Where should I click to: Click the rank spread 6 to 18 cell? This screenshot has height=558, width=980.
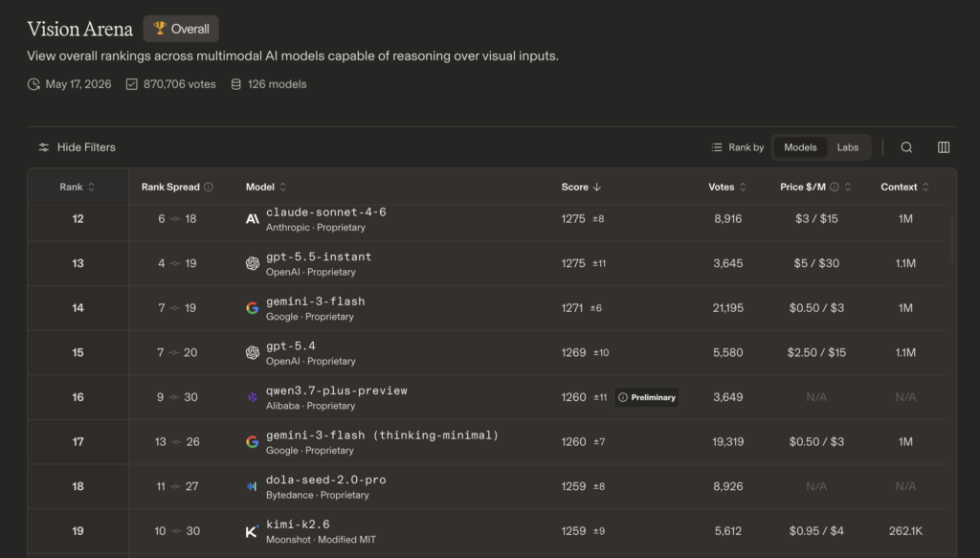tap(177, 218)
